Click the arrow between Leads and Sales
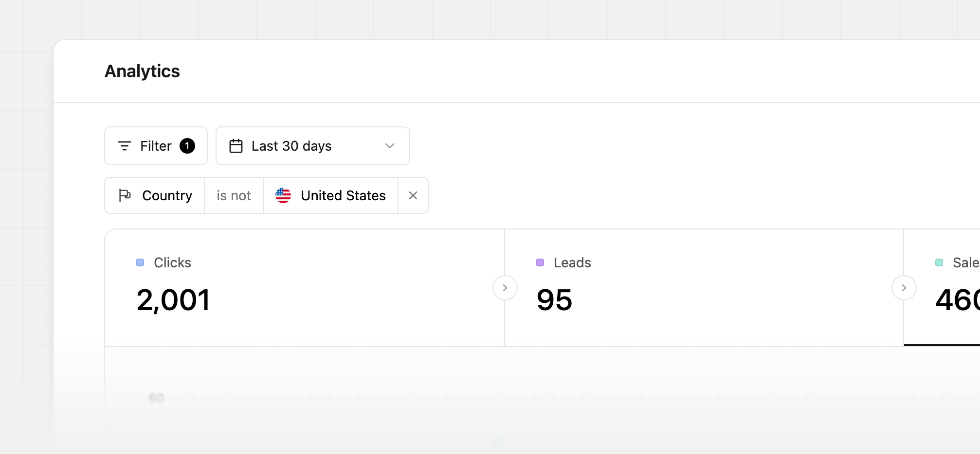This screenshot has height=454, width=980. pyautogui.click(x=904, y=288)
